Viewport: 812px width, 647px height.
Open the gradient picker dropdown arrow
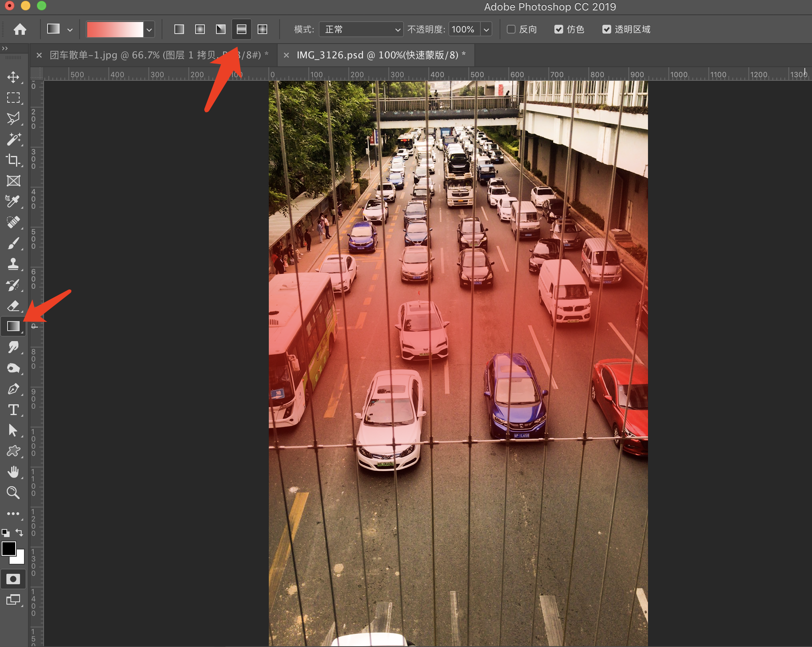coord(149,29)
